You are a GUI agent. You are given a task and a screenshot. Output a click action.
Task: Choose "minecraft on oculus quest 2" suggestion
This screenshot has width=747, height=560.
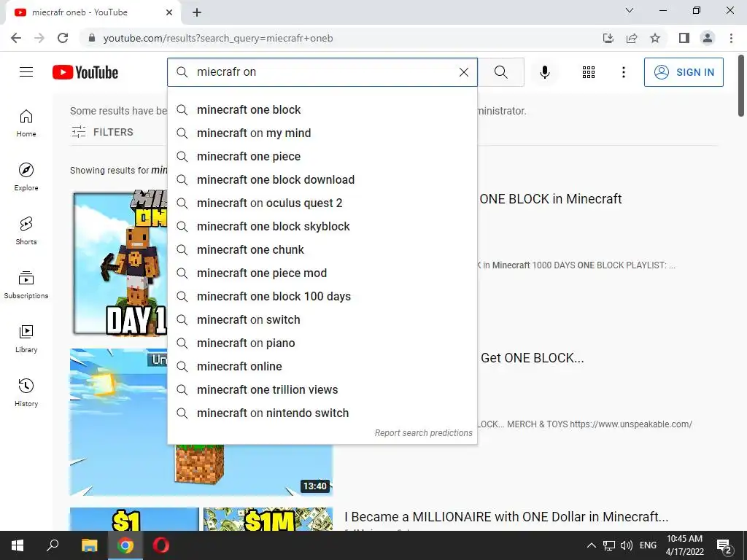pos(322,203)
